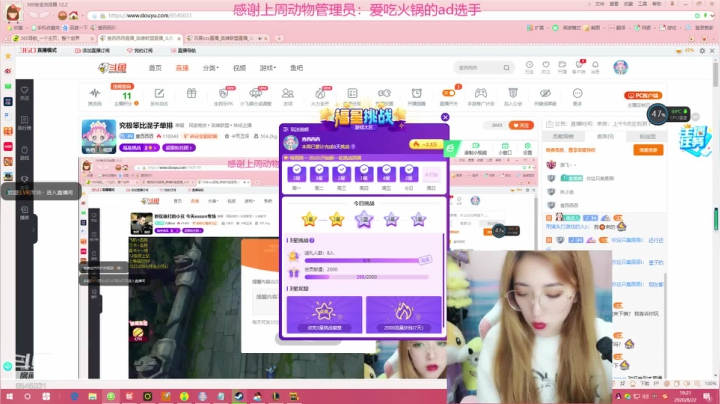The width and height of the screenshot is (720, 404).
Task: Select the purple 3星 challenge star
Action: point(364,219)
